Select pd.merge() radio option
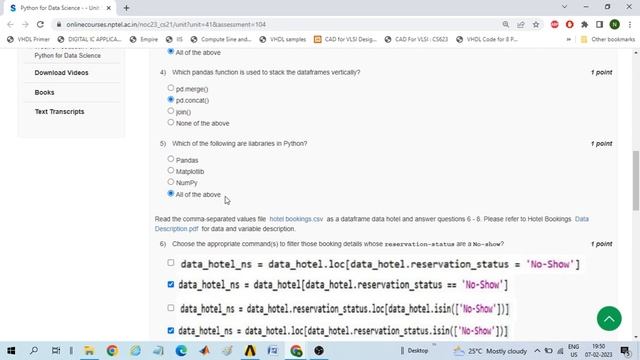This screenshot has height=360, width=640. tap(171, 88)
